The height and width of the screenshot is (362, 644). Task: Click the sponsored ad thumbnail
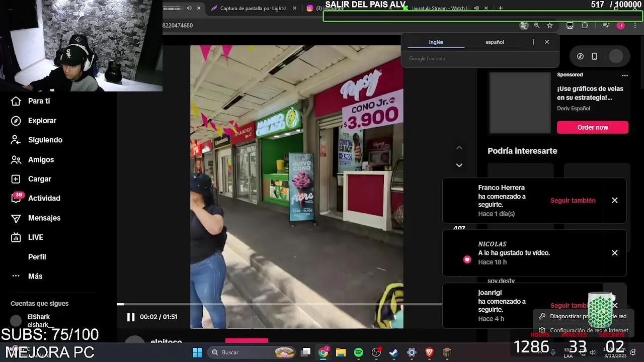(x=520, y=103)
